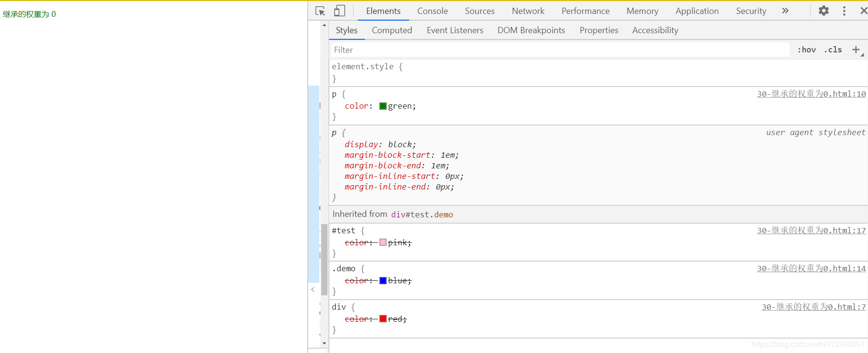Click the struck-through blue value

[x=397, y=280]
